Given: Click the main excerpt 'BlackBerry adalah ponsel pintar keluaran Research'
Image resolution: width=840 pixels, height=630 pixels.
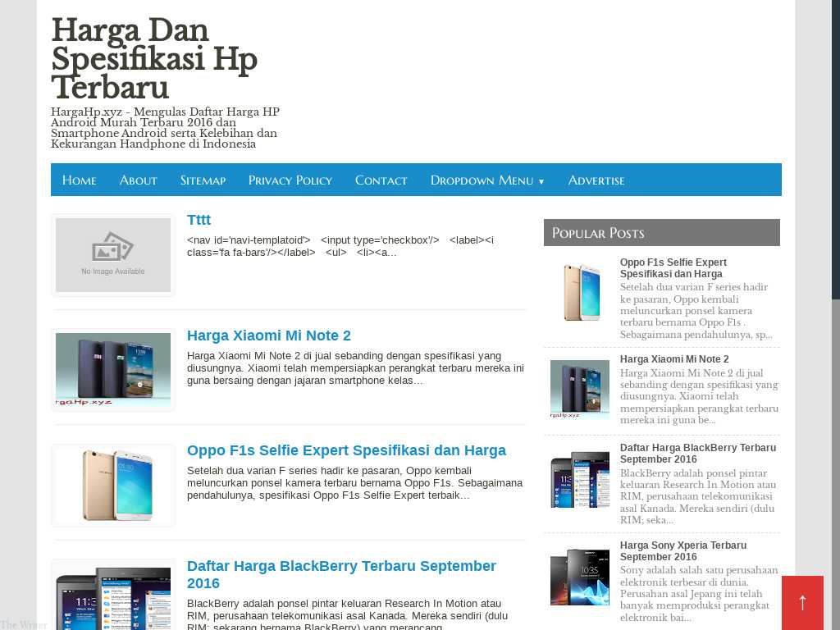Looking at the screenshot, I should tap(347, 614).
